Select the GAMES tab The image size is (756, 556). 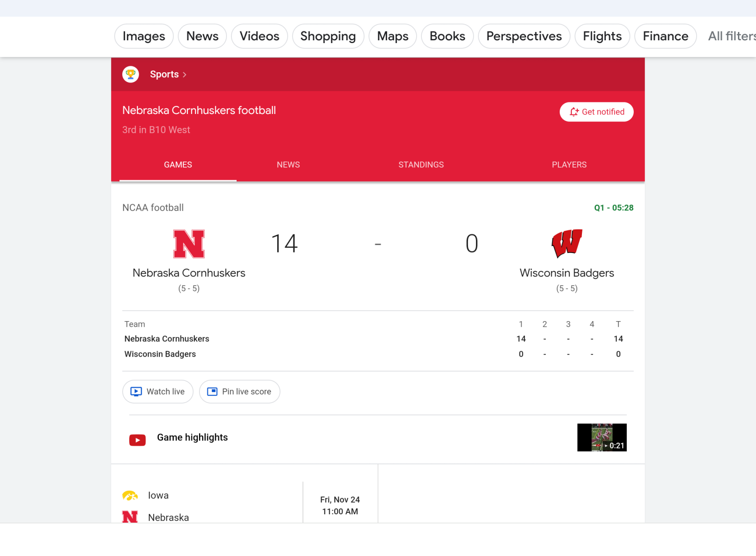(178, 164)
